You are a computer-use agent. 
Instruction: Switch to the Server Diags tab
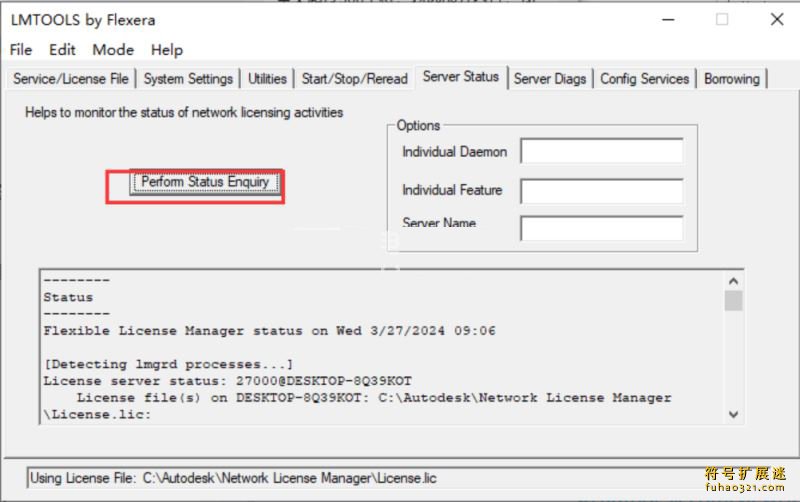click(550, 79)
